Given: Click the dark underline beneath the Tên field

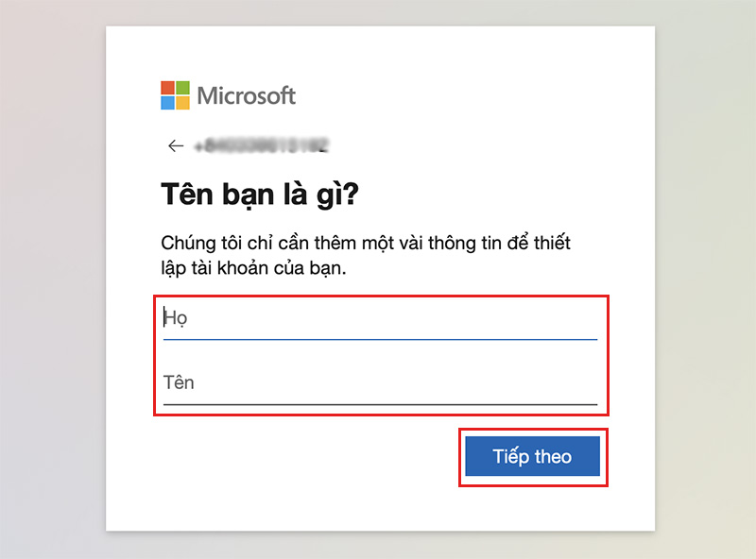Looking at the screenshot, I should point(380,404).
